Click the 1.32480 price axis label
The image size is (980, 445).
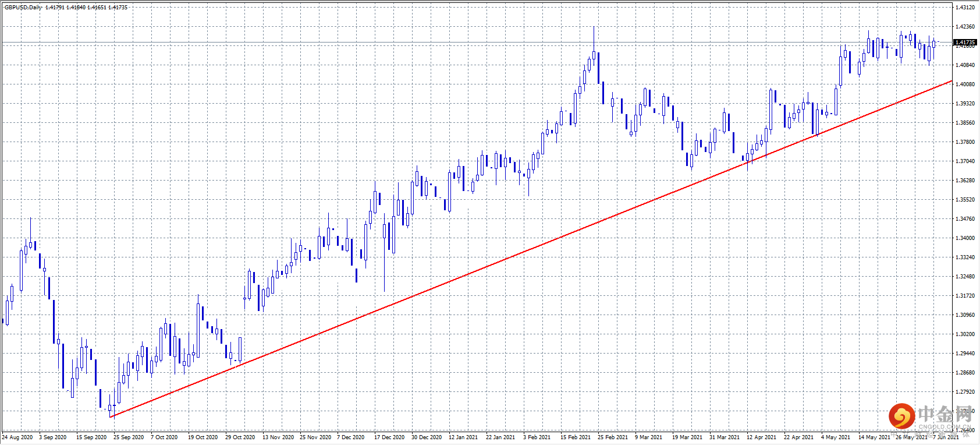click(965, 277)
